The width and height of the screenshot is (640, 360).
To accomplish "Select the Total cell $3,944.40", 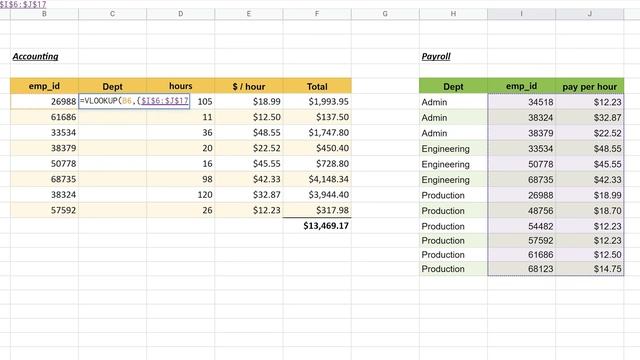I will (317, 195).
